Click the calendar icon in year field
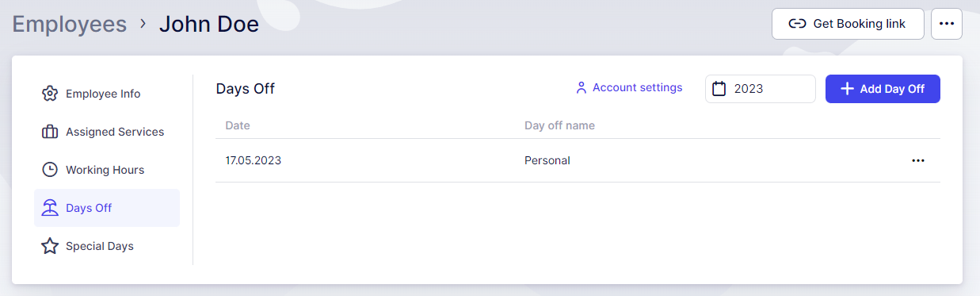The width and height of the screenshot is (980, 296). click(x=719, y=89)
